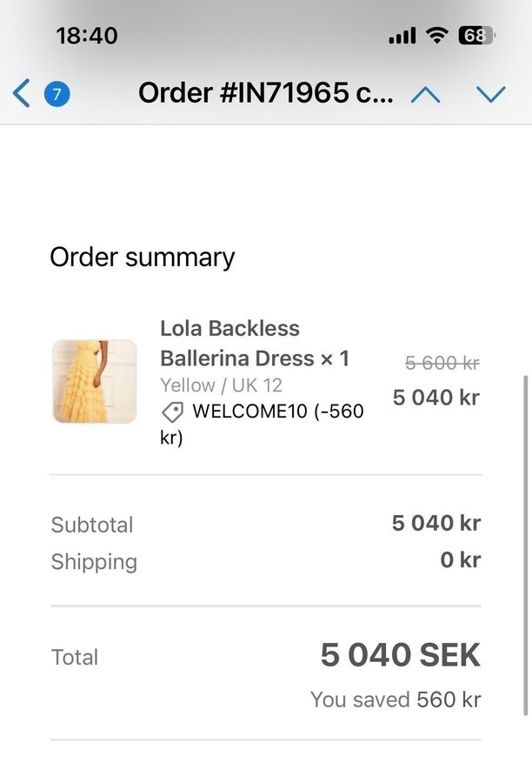Tap the Lola Backless Ballerina Dress title
The width and height of the screenshot is (532, 783).
(254, 343)
